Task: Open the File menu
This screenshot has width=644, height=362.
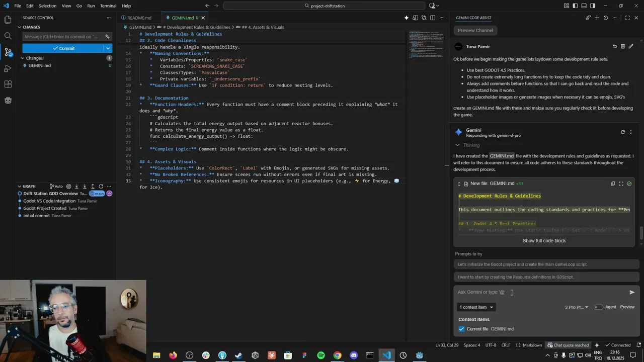Action: tap(18, 6)
